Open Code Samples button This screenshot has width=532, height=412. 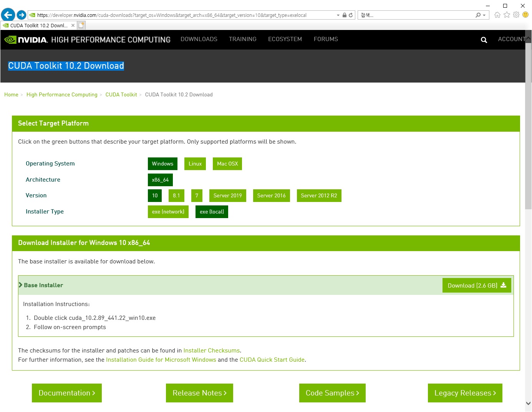point(332,393)
